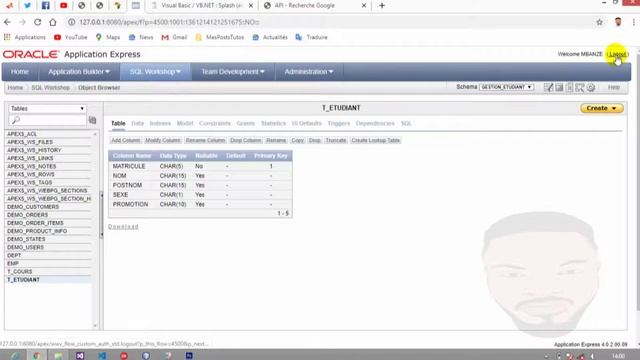The height and width of the screenshot is (360, 640).
Task: Click the MATRICULE column name cell
Action: pos(129,166)
